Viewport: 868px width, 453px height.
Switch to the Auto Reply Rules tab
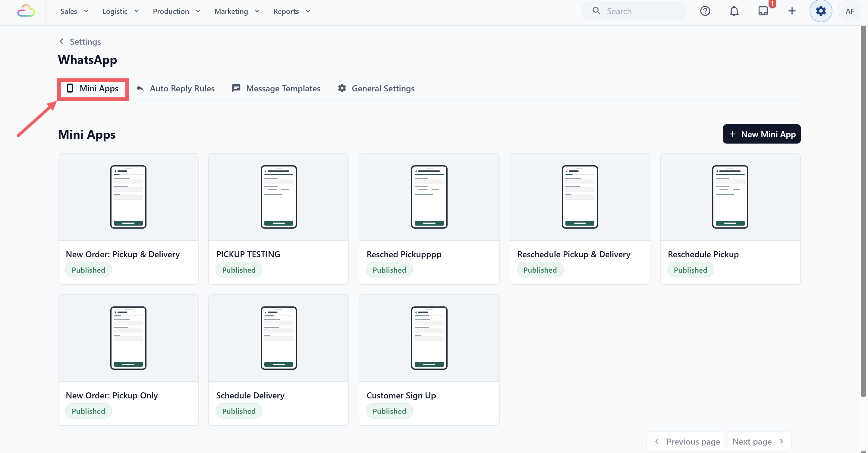175,88
